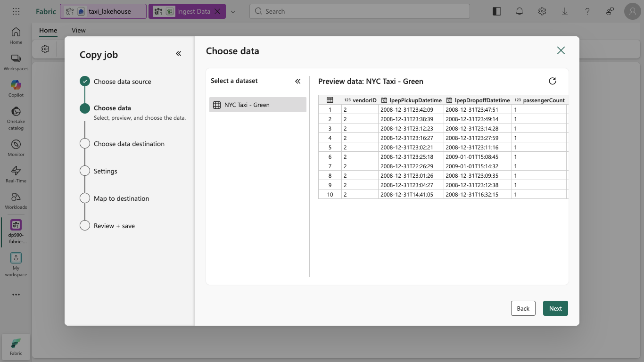Open help question mark icon
The height and width of the screenshot is (362, 644).
(x=587, y=11)
